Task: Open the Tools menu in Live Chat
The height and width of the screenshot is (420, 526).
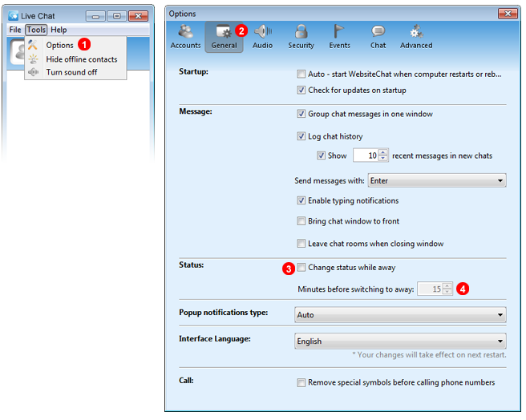Action: point(36,30)
